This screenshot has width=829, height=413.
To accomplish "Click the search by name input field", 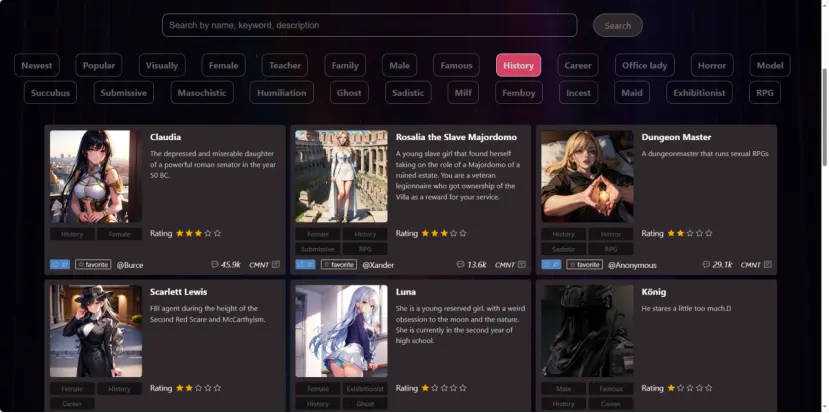I will pyautogui.click(x=370, y=25).
